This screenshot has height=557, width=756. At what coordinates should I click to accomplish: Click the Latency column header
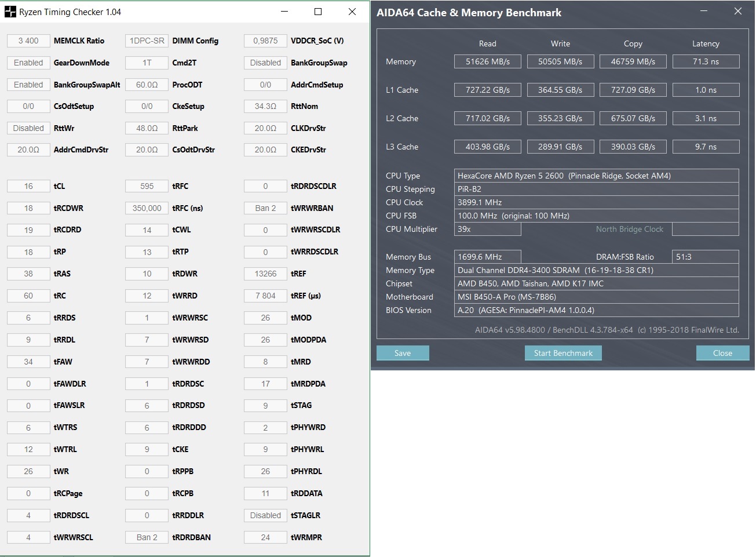(x=706, y=43)
